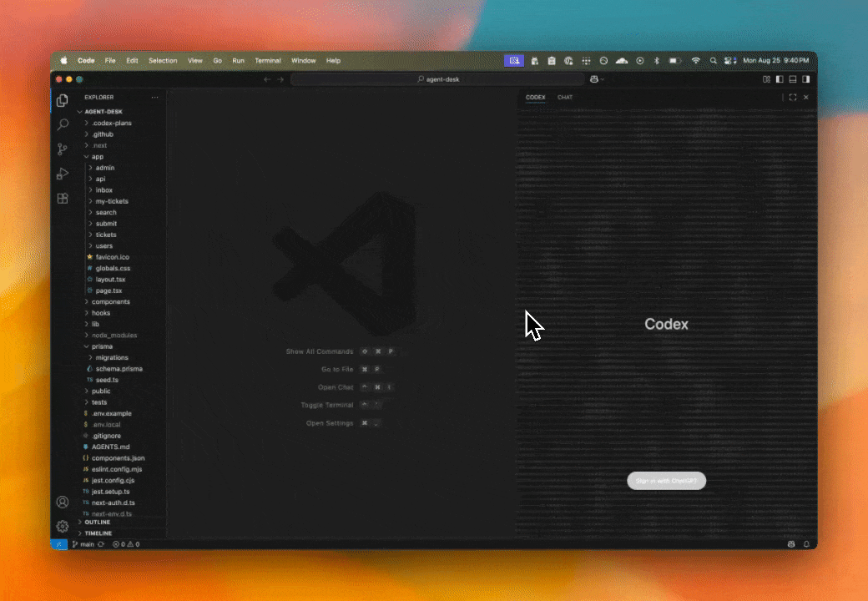Image resolution: width=868 pixels, height=601 pixels.
Task: Switch to the CHAT tab
Action: (x=565, y=98)
